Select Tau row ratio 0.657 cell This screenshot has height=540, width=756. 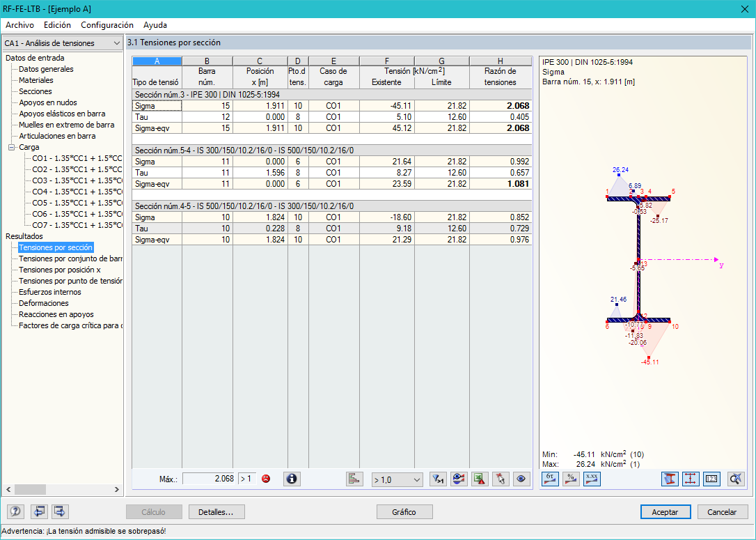[x=501, y=173]
